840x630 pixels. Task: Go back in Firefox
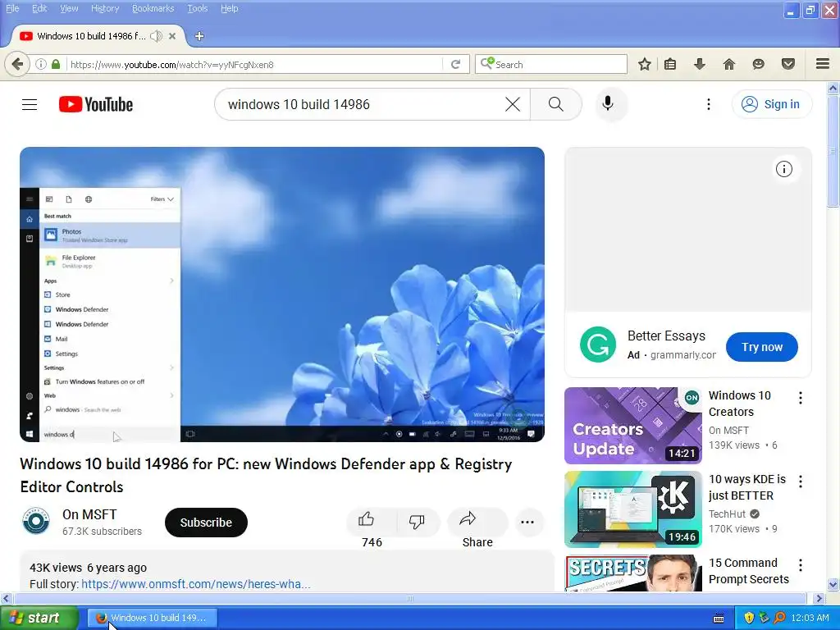click(x=17, y=64)
